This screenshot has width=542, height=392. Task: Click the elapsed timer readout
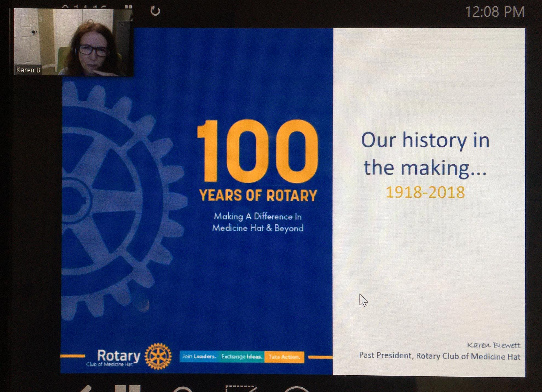click(x=84, y=7)
